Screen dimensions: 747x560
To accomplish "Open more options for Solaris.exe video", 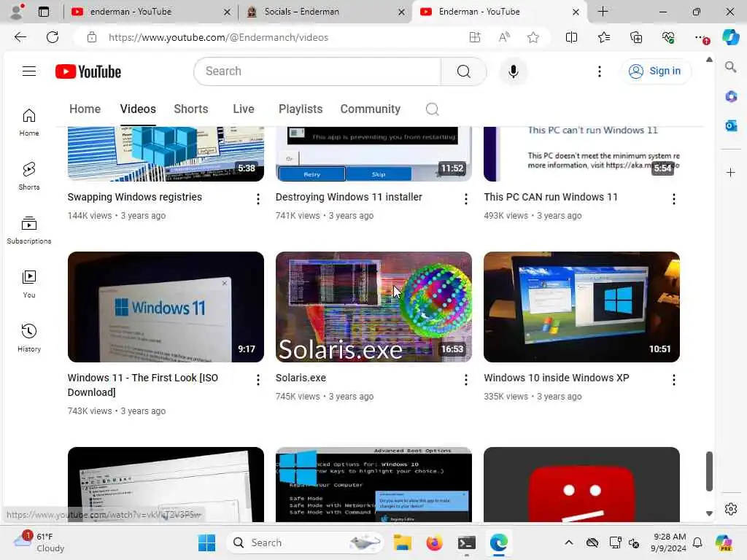I will click(466, 380).
